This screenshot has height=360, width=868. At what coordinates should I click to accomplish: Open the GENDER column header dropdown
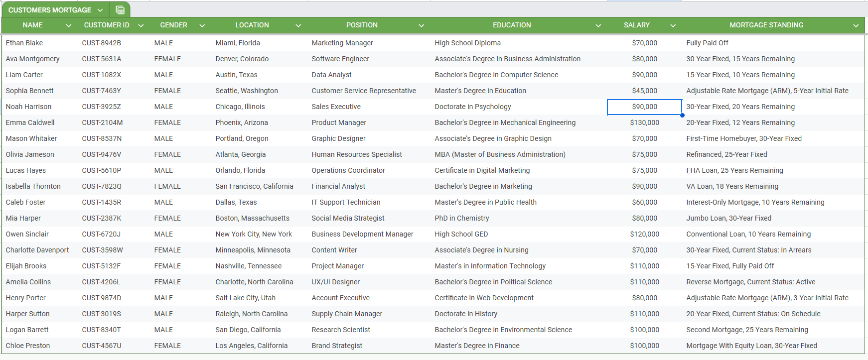[x=202, y=25]
